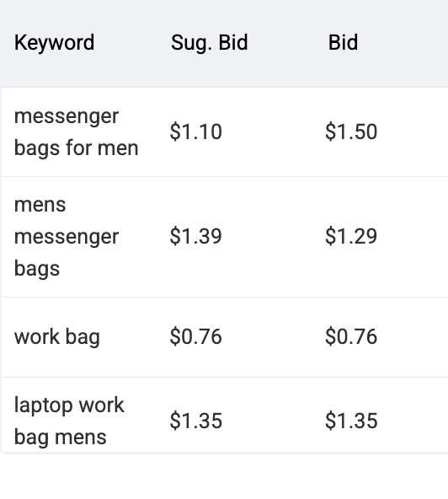The width and height of the screenshot is (448, 499).
Task: Edit the $1.50 bid value
Action: 351,131
